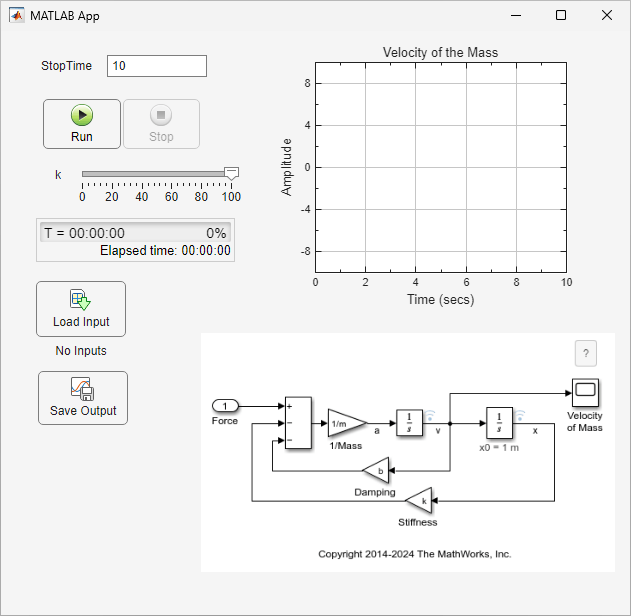Click the simulation progress bar showing 0%
Image resolution: width=631 pixels, height=616 pixels.
click(x=135, y=233)
